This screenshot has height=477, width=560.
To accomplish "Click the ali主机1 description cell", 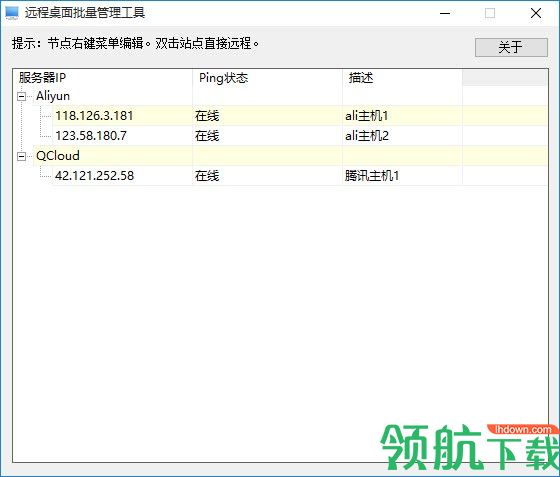I will click(x=366, y=116).
